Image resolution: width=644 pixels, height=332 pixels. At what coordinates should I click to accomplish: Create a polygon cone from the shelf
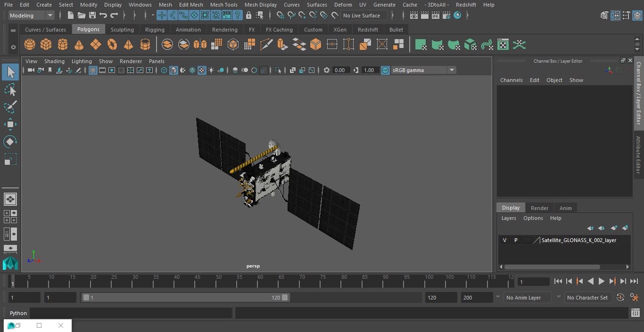[79, 45]
